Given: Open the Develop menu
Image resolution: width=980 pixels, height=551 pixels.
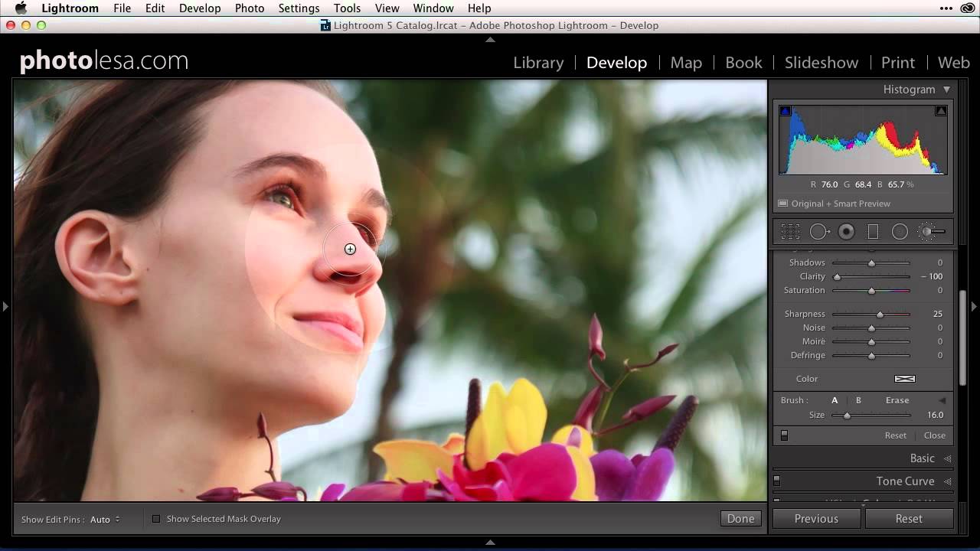Looking at the screenshot, I should coord(200,8).
